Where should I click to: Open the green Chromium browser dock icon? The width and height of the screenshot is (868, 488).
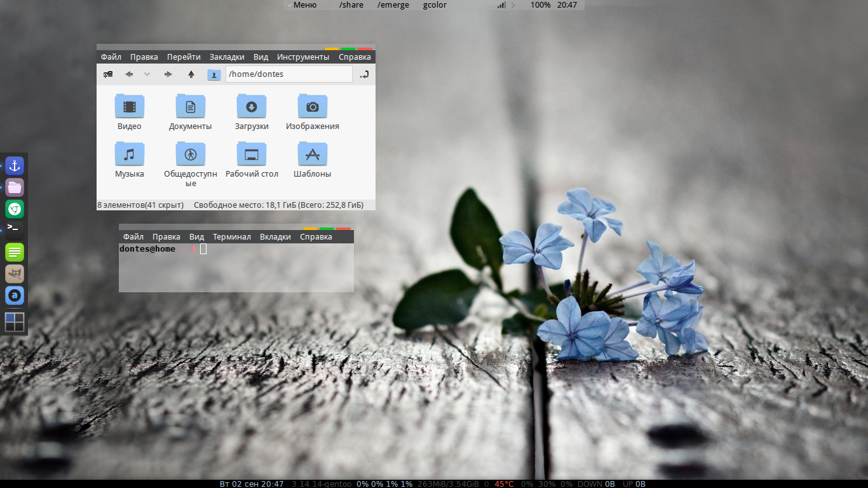pos(15,208)
